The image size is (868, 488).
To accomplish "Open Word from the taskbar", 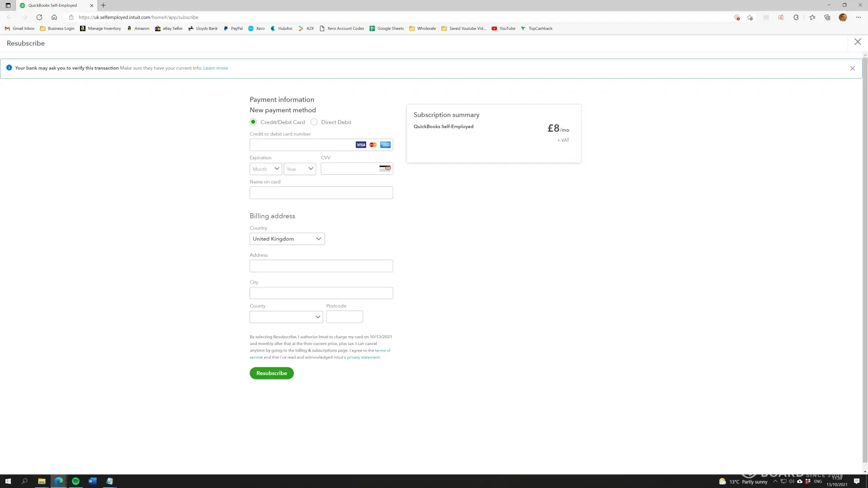I will [92, 481].
